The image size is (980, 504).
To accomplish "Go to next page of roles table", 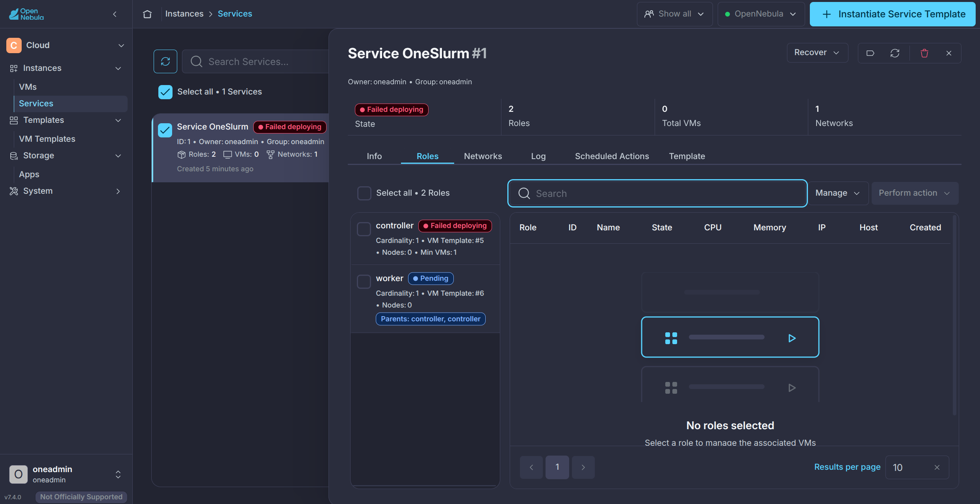I will [583, 467].
